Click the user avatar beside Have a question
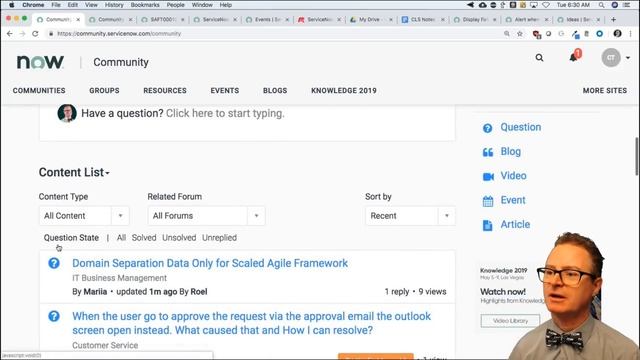640x360 pixels. click(x=67, y=113)
